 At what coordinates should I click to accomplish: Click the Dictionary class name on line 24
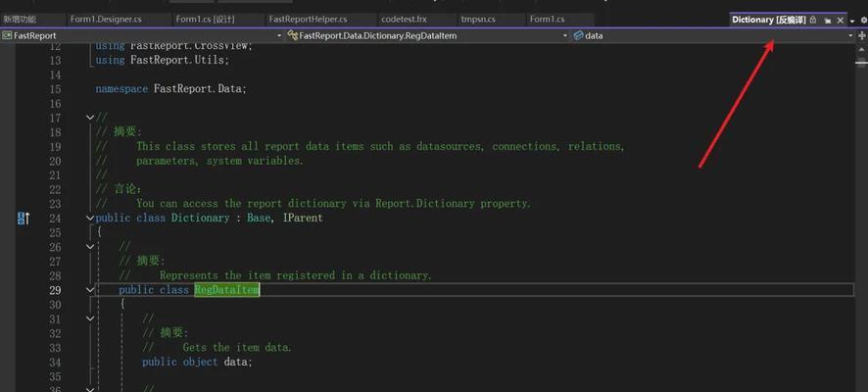[201, 219]
